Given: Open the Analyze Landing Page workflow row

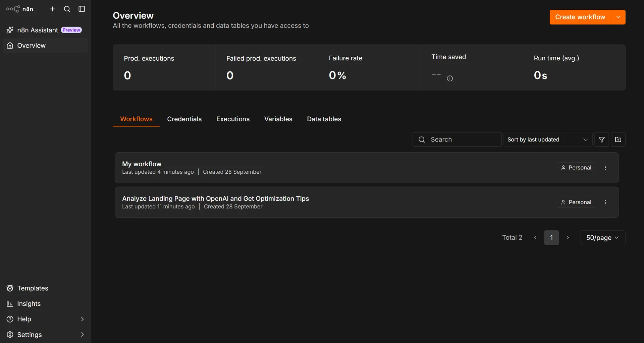Looking at the screenshot, I should pyautogui.click(x=367, y=202).
